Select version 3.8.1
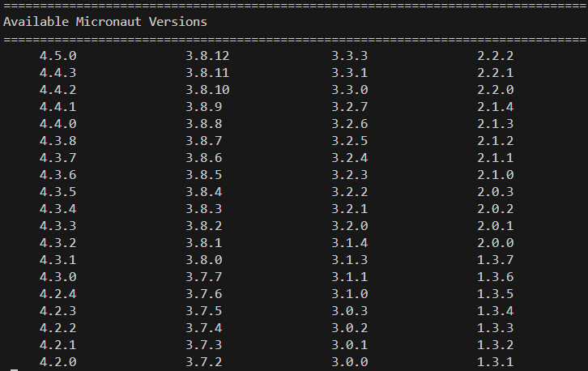 pyautogui.click(x=203, y=243)
